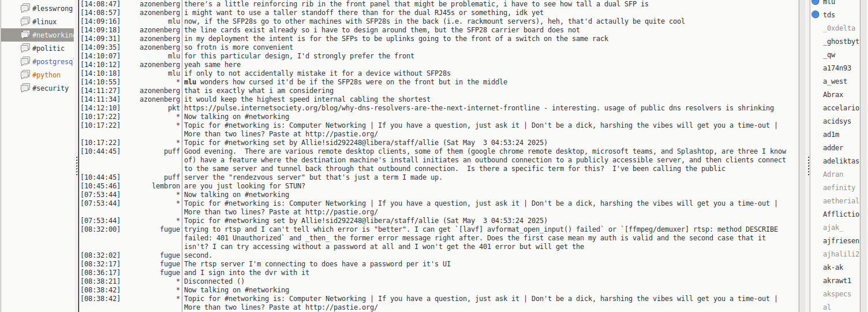Click the nickname lembron in chat

click(165, 186)
